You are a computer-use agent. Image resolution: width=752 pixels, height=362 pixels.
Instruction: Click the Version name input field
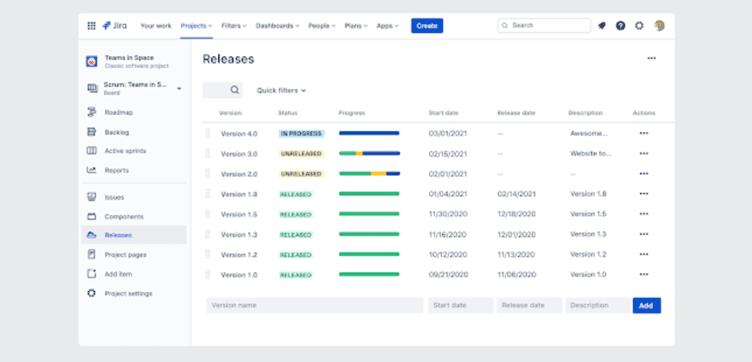pos(315,305)
